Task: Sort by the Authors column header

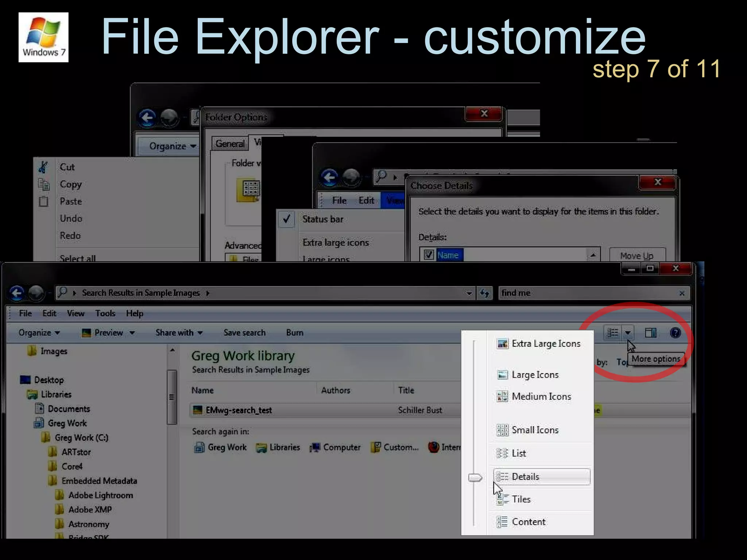Action: click(x=336, y=390)
